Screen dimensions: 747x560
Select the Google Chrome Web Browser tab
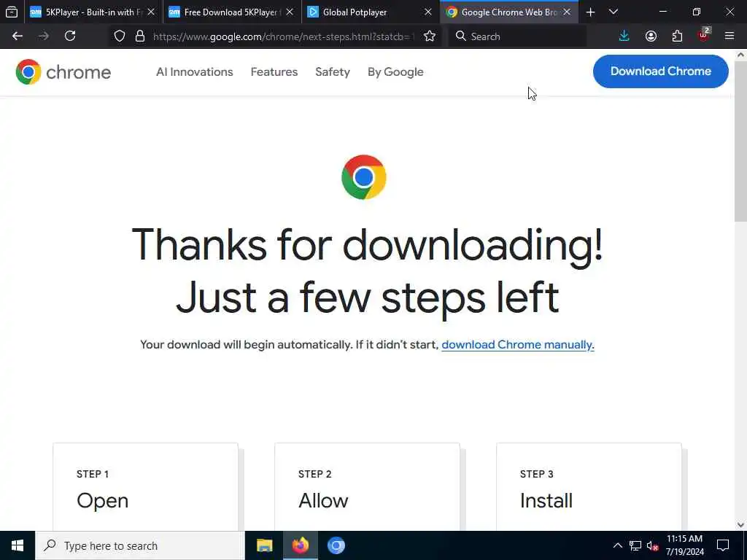(x=509, y=12)
